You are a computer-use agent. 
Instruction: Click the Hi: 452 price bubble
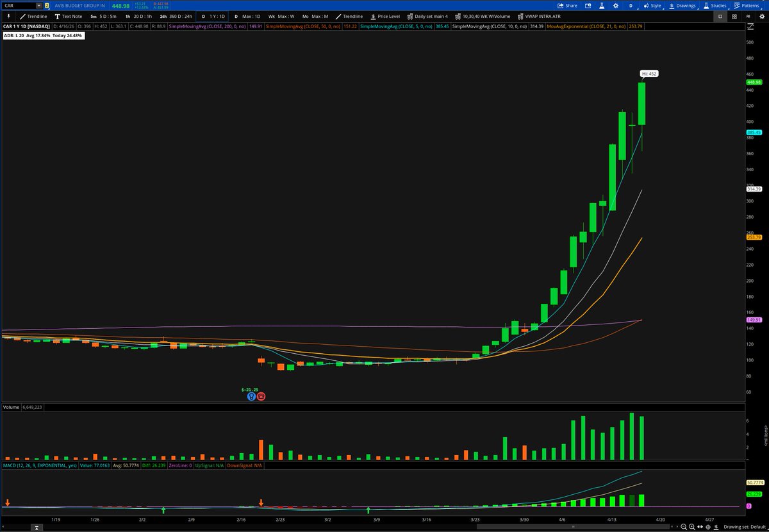649,74
